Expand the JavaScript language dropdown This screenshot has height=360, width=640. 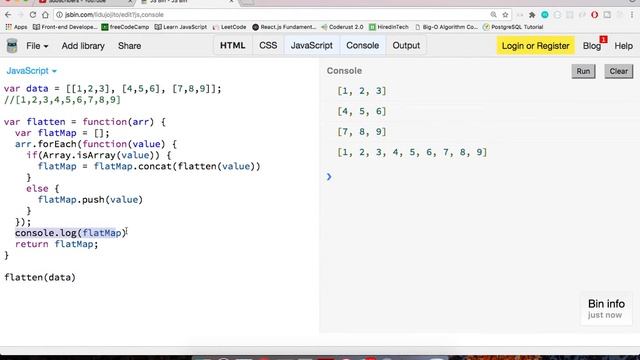point(31,71)
